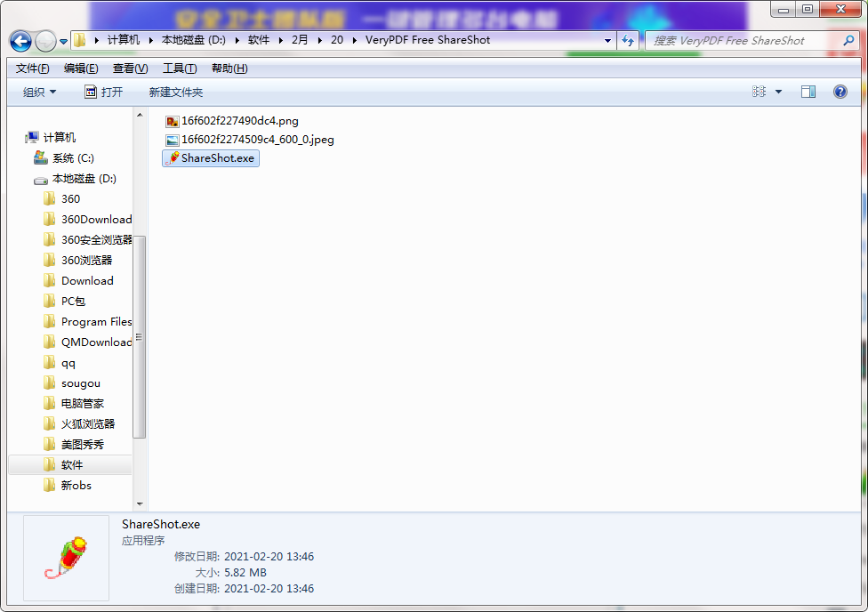Open the PC包 folder
The width and height of the screenshot is (868, 612).
click(x=73, y=302)
